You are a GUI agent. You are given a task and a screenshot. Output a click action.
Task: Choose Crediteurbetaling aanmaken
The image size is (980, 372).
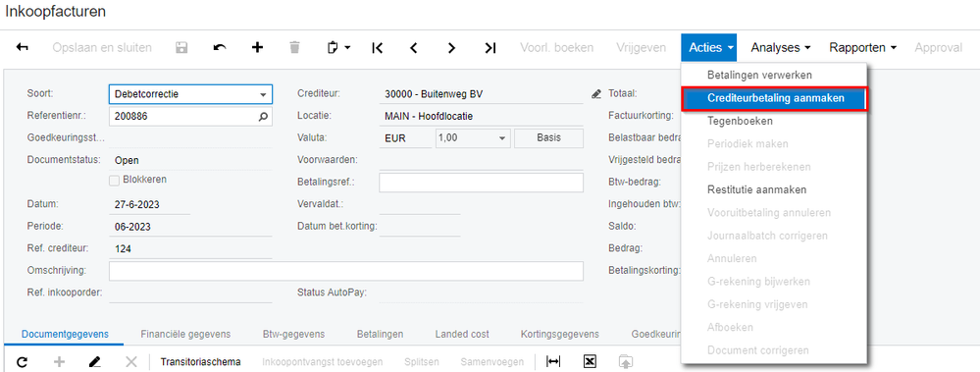point(774,98)
